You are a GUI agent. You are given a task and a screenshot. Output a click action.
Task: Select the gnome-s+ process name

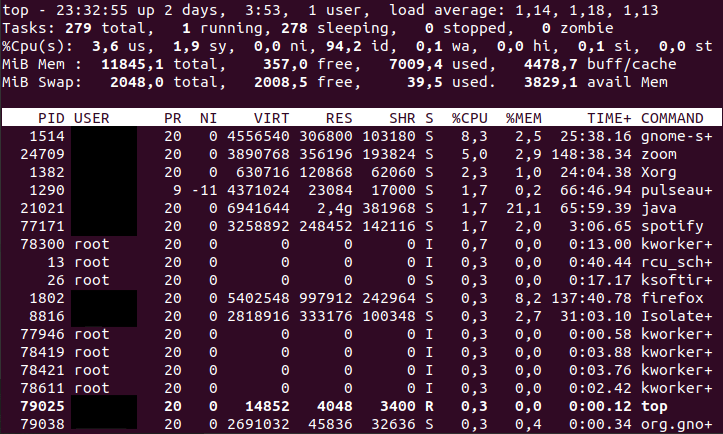click(677, 137)
